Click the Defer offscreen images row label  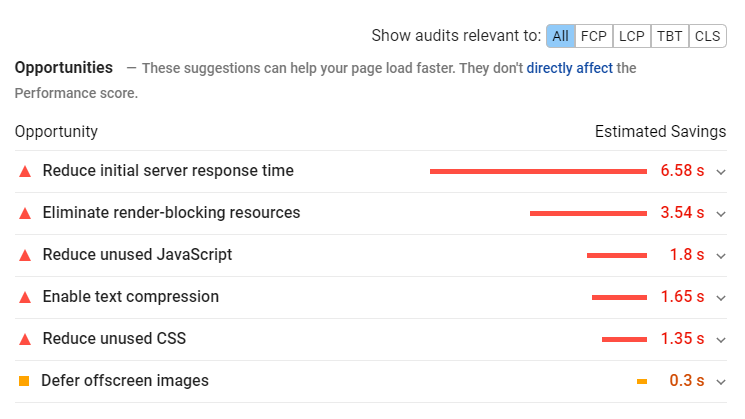(x=125, y=381)
